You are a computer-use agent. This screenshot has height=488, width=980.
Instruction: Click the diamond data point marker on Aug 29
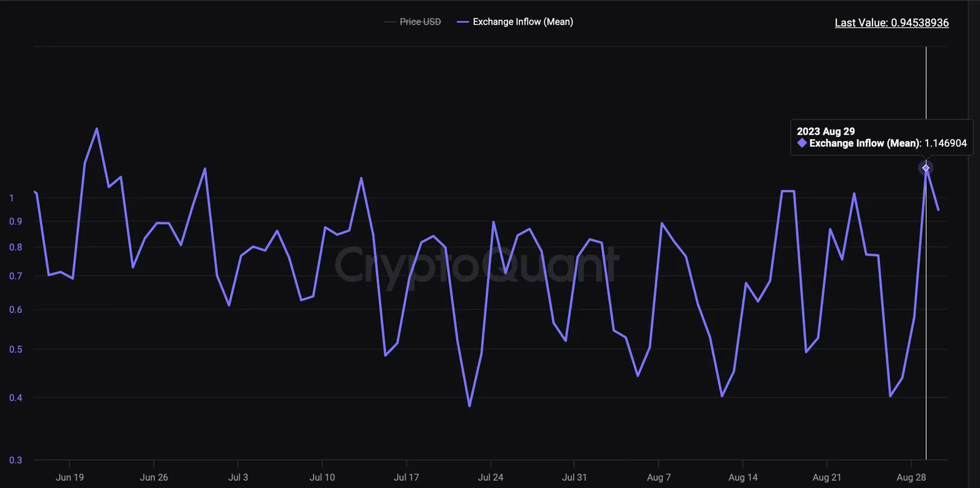tap(926, 168)
